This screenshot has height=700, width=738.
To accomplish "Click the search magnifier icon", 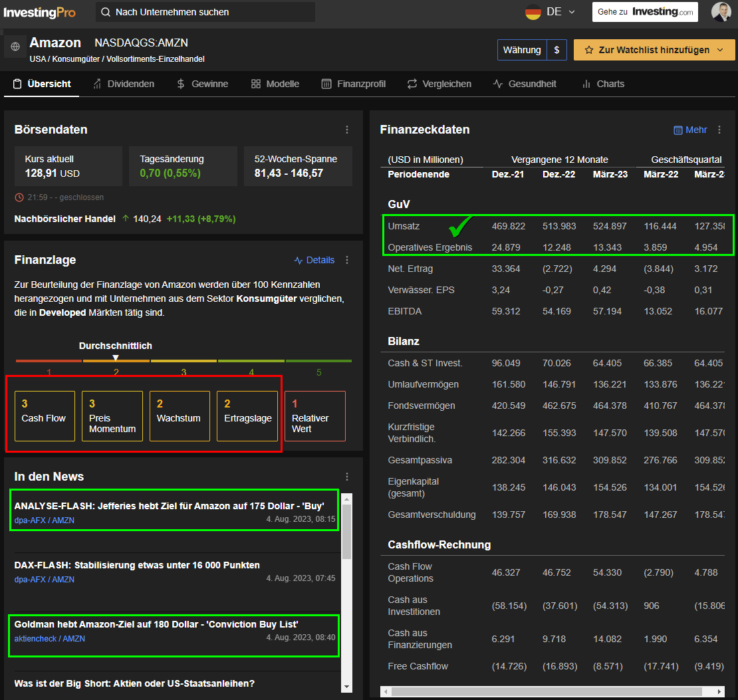I will (x=106, y=12).
